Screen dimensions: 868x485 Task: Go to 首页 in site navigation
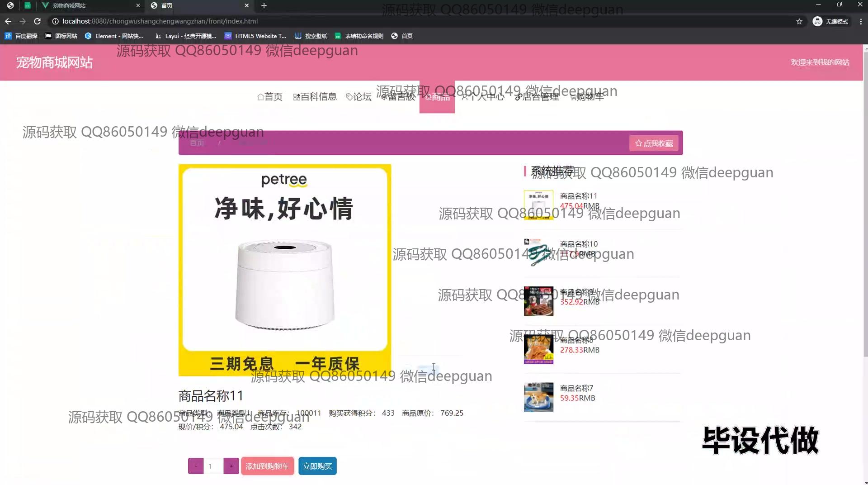(x=270, y=97)
